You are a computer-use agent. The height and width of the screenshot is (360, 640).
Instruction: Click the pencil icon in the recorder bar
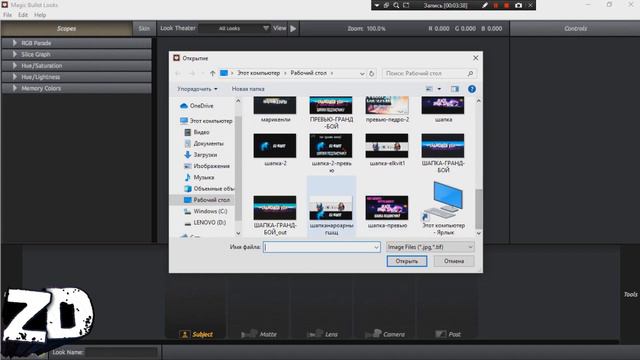click(484, 5)
